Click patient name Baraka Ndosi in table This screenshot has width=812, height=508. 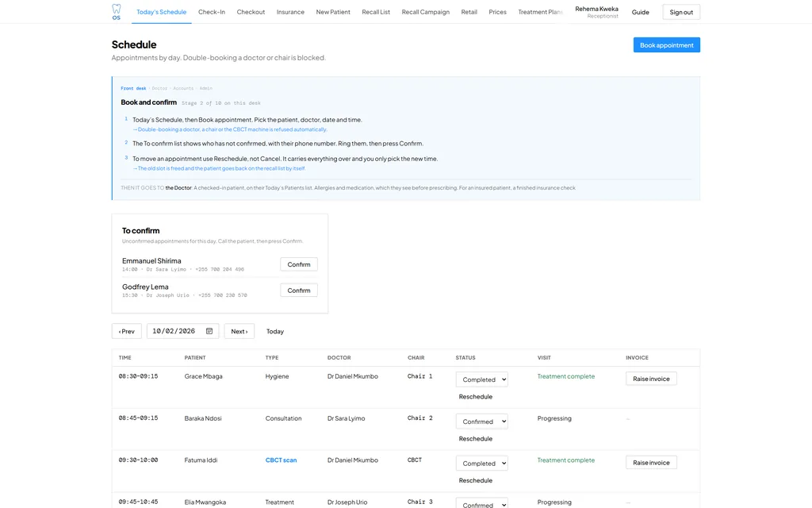[203, 418]
